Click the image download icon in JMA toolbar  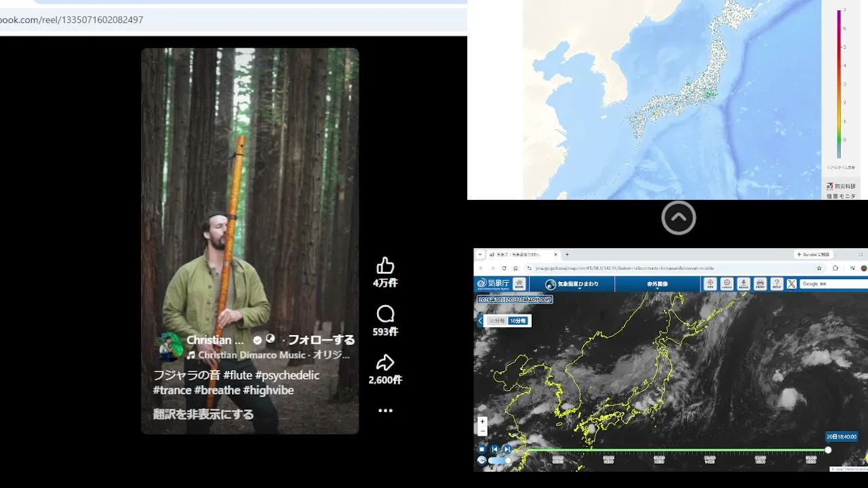click(x=743, y=284)
